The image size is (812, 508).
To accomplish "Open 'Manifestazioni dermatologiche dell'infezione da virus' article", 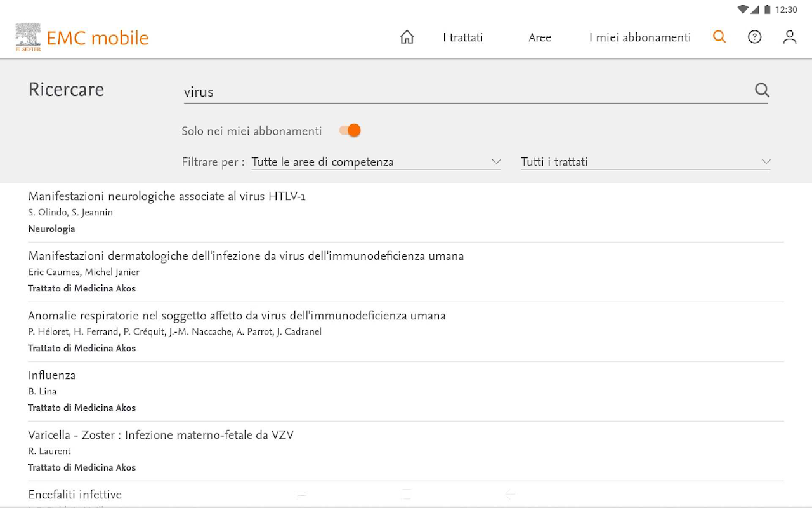I will (x=246, y=256).
